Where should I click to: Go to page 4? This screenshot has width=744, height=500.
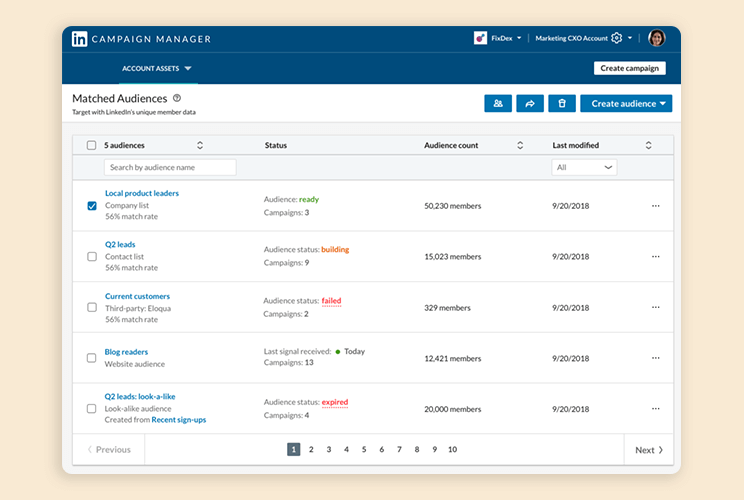(346, 449)
